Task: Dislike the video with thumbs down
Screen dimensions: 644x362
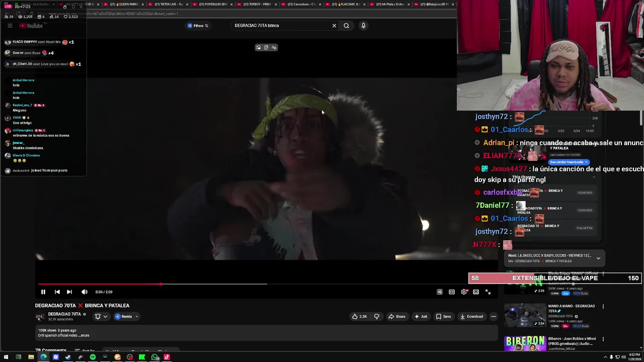Action: [x=376, y=316]
